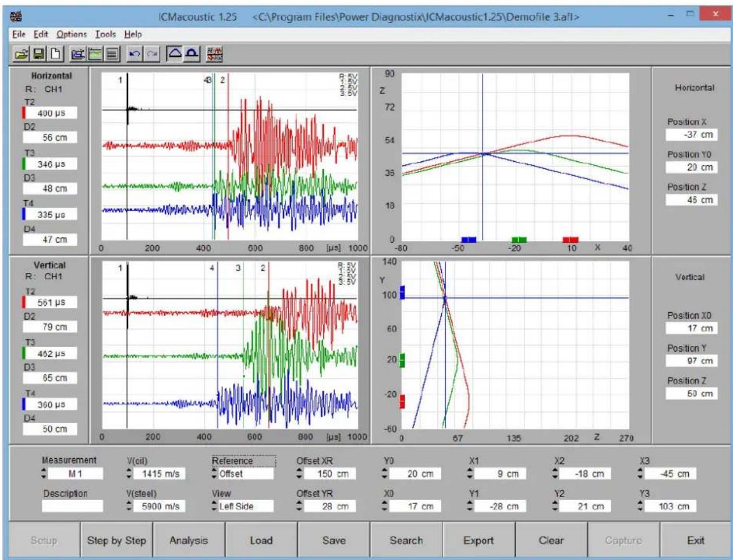Adjust the Offset YR 28 cm stepper
The width and height of the screenshot is (733, 560).
300,506
